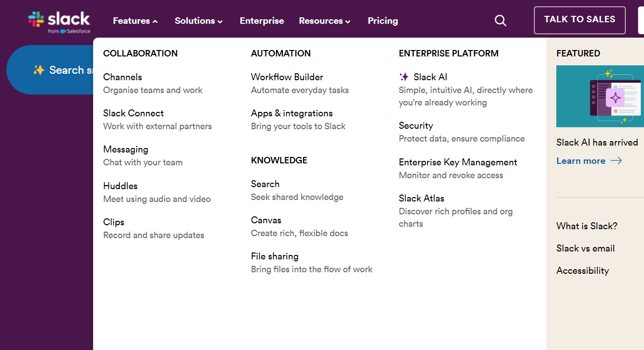Viewport: 644px width, 350px height.
Task: Open Slack Atlas link
Action: click(422, 198)
